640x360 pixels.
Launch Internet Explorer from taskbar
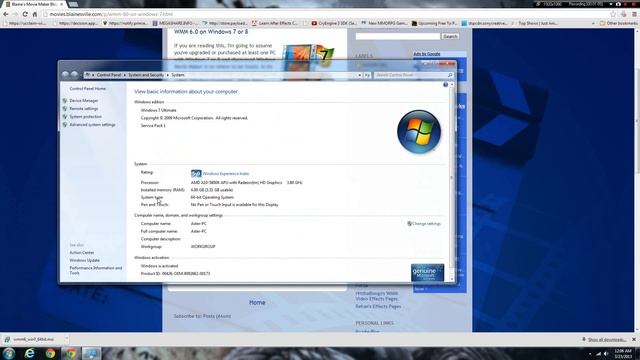(29, 353)
